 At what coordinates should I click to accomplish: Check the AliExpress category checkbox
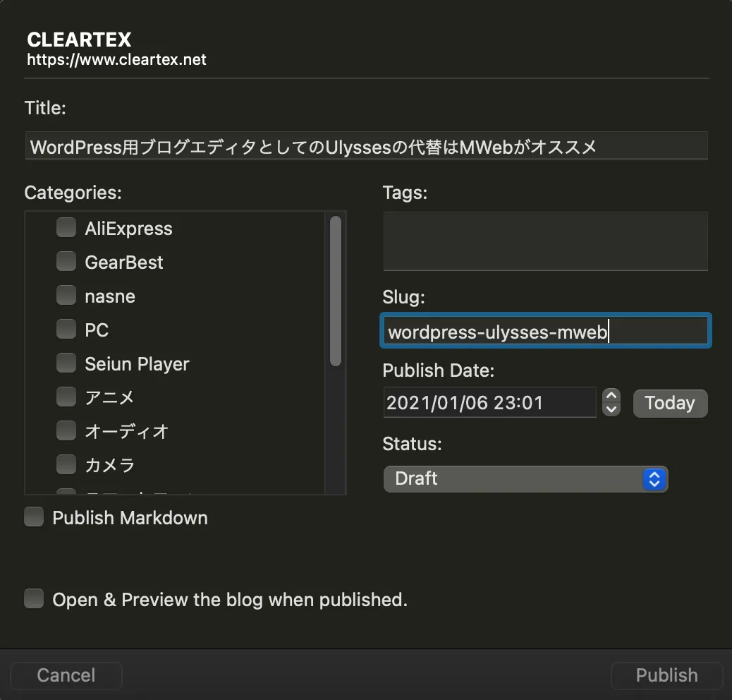[x=66, y=227]
